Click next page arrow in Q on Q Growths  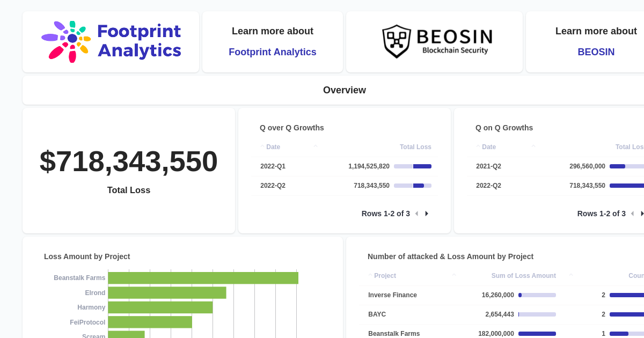pos(642,214)
